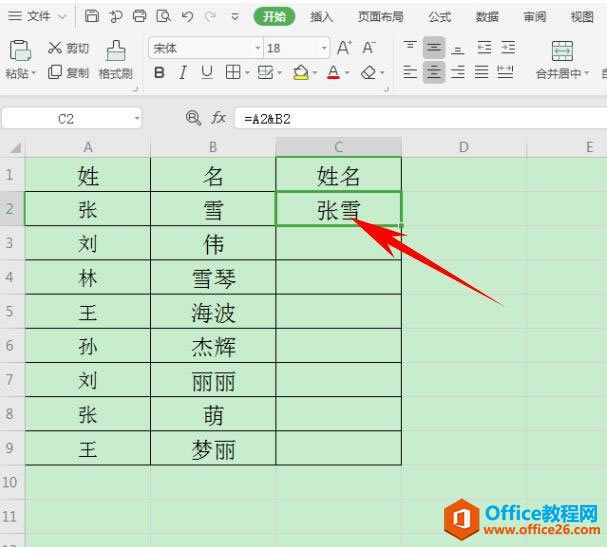Switch to the 视图 tab
This screenshot has width=607, height=547.
(582, 17)
